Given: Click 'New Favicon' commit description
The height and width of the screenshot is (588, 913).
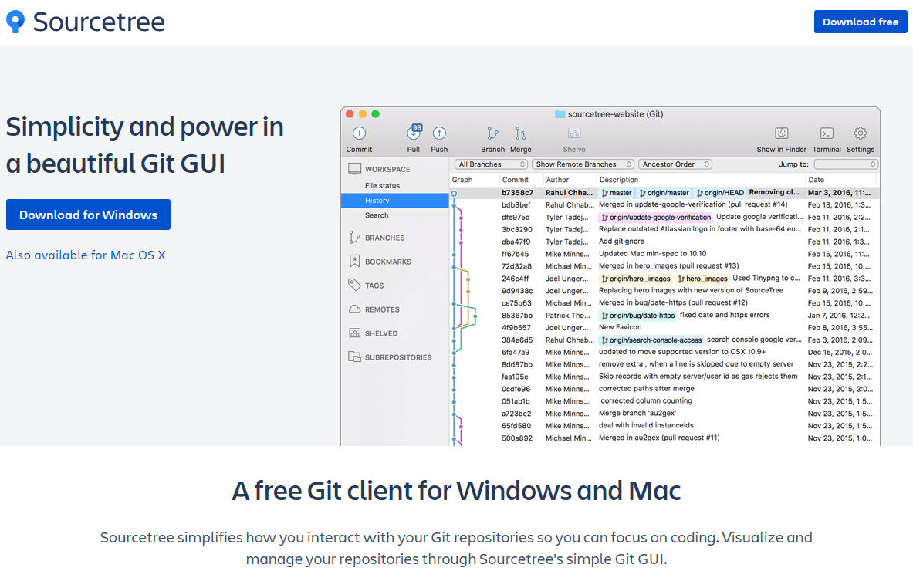Looking at the screenshot, I should coord(621,327).
